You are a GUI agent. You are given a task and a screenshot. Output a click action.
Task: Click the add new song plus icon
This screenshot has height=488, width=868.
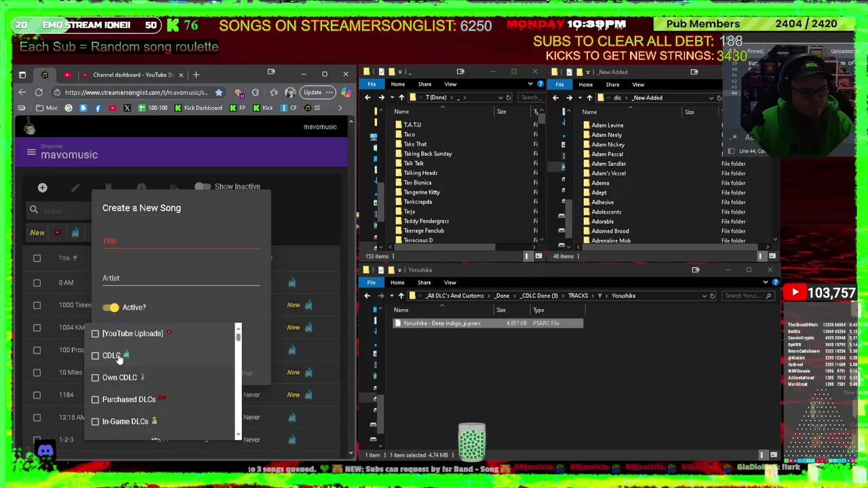coord(42,188)
